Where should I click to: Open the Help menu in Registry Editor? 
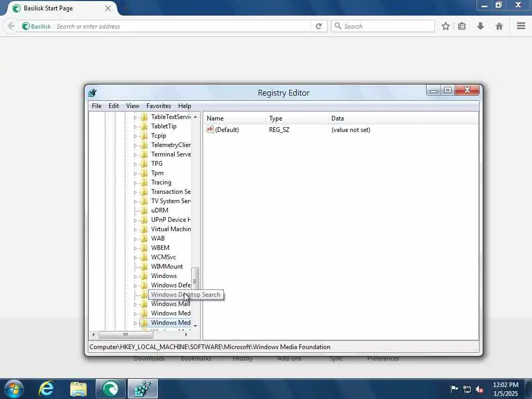(x=184, y=106)
